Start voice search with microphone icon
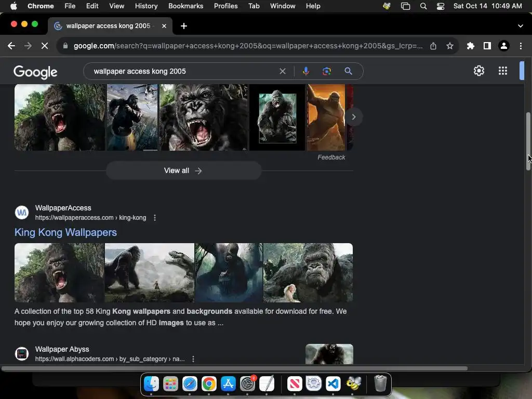532x399 pixels. (305, 71)
